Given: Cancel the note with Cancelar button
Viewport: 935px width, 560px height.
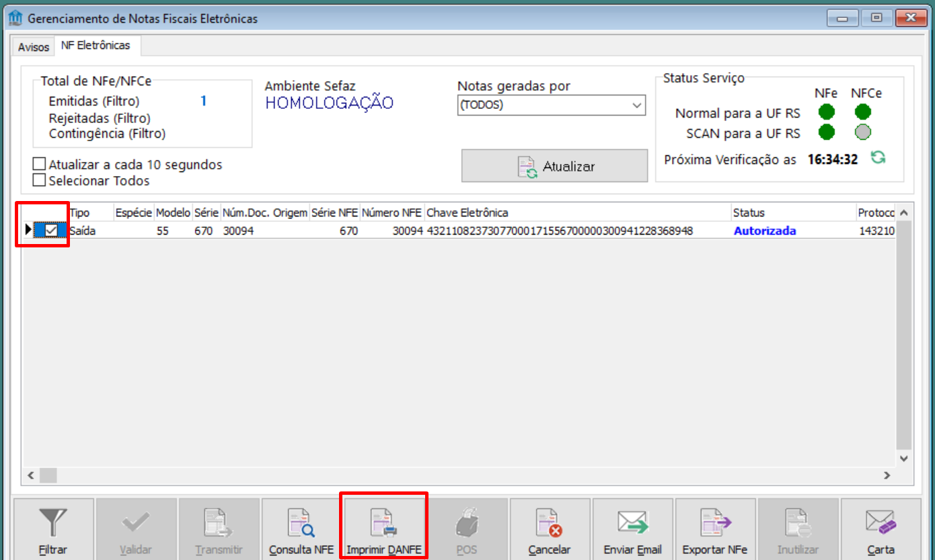Looking at the screenshot, I should (x=550, y=529).
